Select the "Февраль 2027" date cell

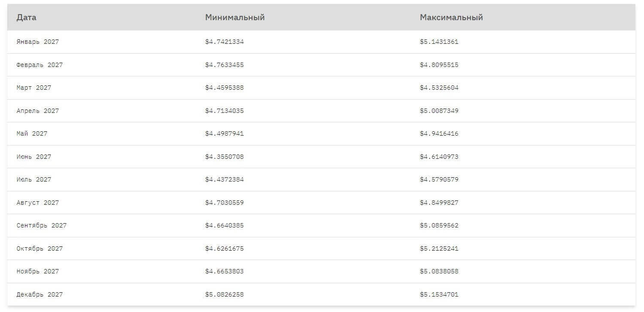click(39, 65)
